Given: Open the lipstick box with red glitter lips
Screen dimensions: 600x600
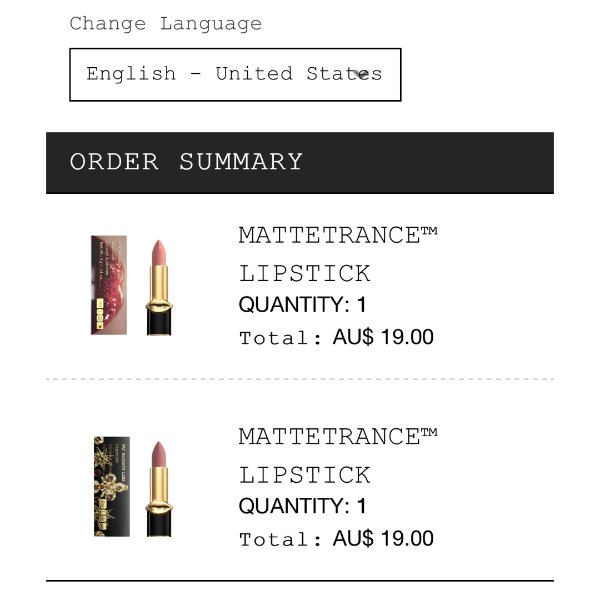Looking at the screenshot, I should pos(109,285).
